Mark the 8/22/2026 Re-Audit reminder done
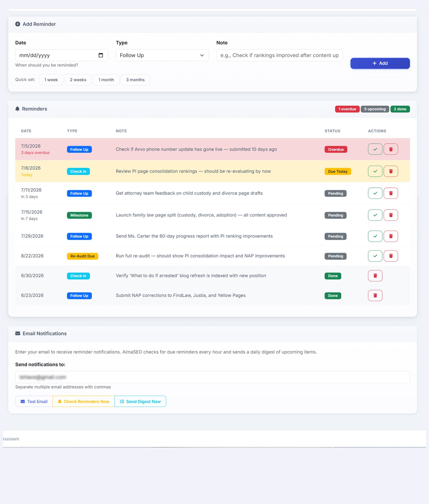The image size is (429, 504). [375, 256]
